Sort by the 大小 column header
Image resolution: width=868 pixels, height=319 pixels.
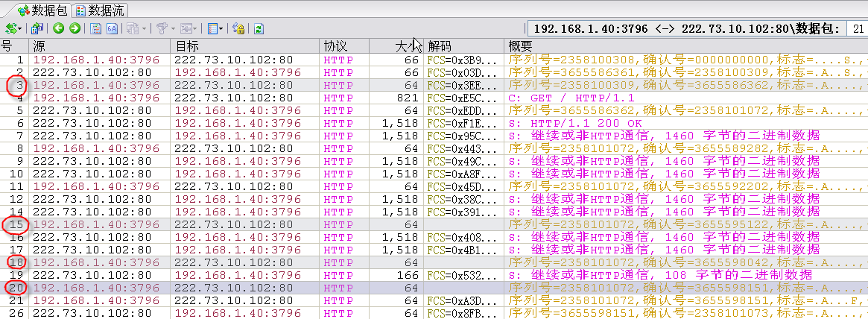click(x=396, y=46)
